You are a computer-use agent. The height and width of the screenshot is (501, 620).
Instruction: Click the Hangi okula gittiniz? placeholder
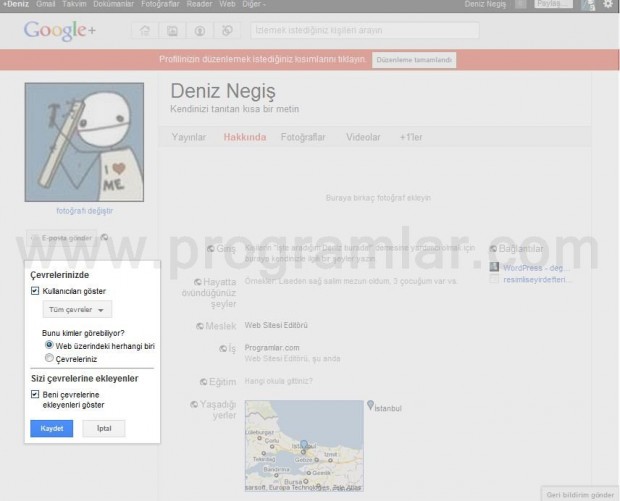[278, 381]
